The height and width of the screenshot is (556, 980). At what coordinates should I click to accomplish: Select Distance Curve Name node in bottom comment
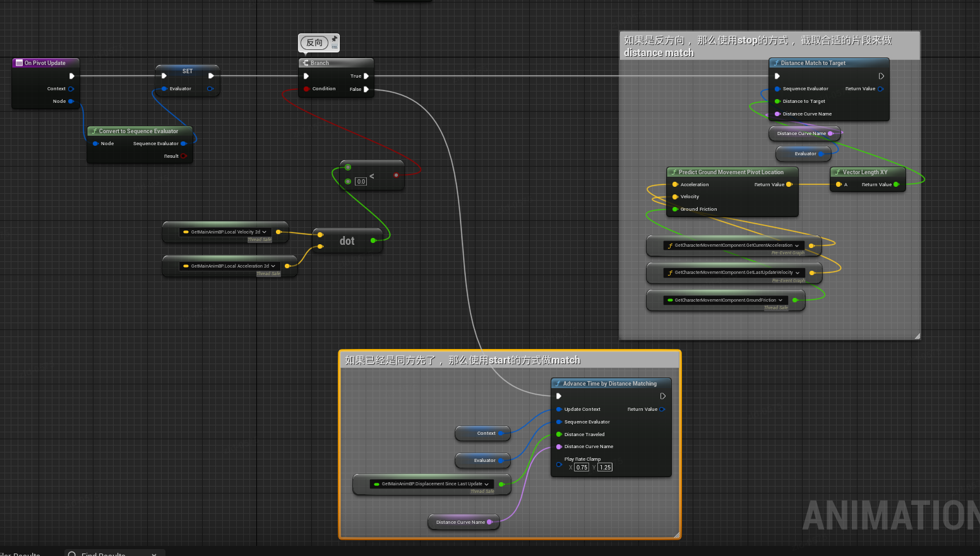[463, 522]
